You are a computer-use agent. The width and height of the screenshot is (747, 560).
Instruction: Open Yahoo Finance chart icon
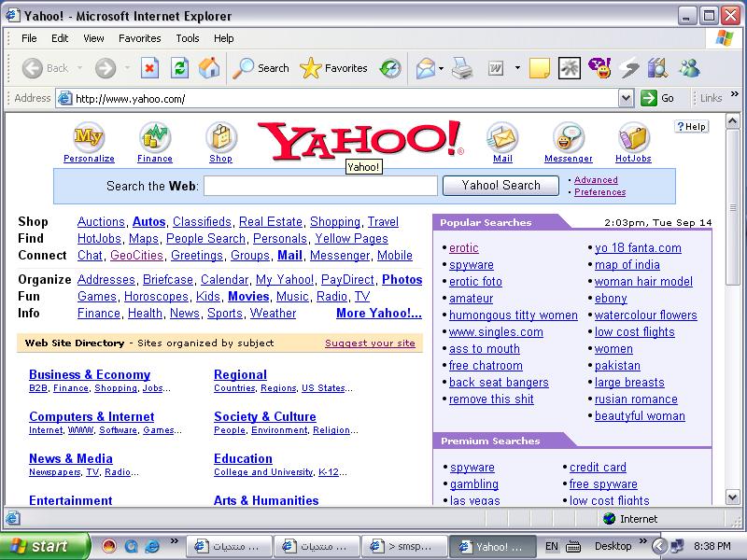click(155, 136)
